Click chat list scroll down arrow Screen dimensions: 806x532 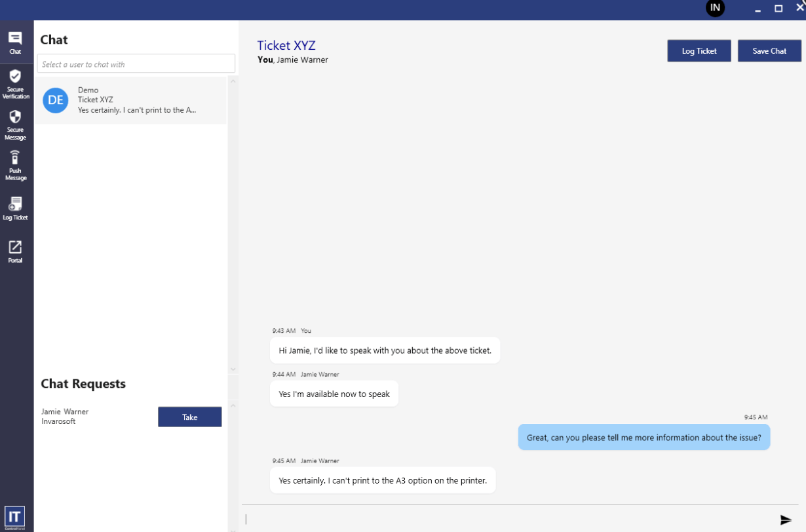(233, 369)
